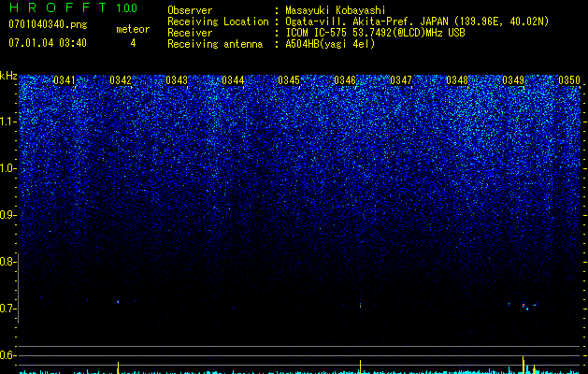Click time marker 0349

(x=513, y=80)
